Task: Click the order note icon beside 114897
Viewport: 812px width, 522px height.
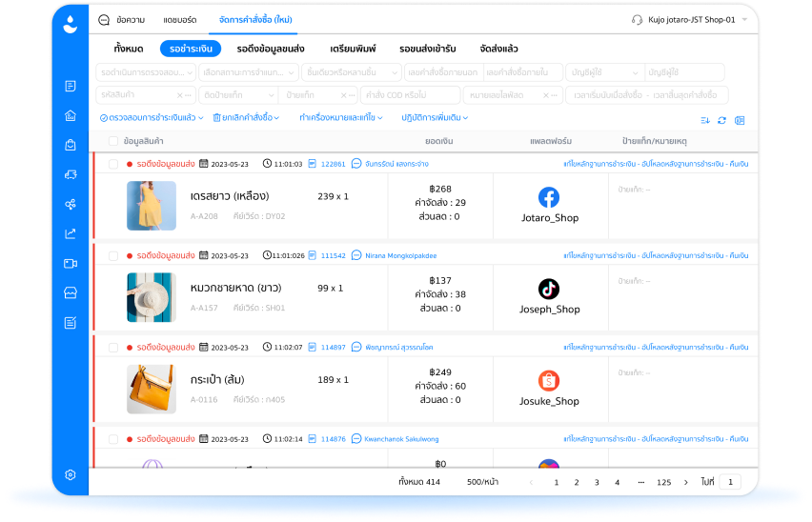Action: tap(313, 347)
